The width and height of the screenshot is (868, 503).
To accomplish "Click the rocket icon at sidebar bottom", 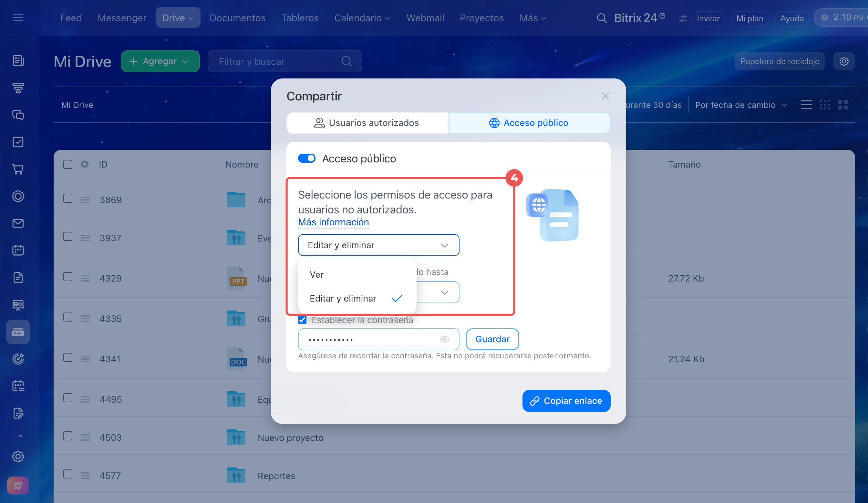I will [x=18, y=486].
